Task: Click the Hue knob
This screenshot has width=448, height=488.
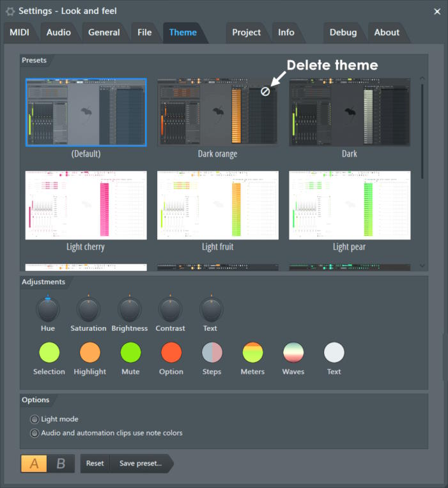Action: click(x=48, y=310)
